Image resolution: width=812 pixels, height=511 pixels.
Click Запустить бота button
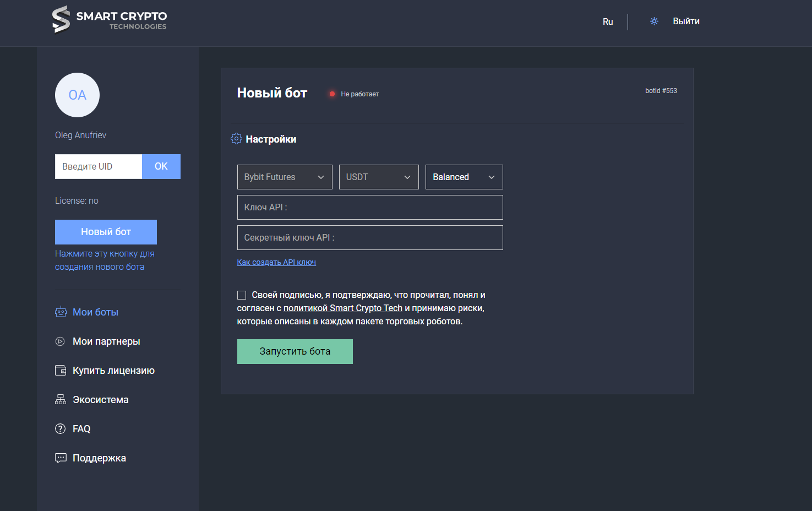click(x=295, y=351)
